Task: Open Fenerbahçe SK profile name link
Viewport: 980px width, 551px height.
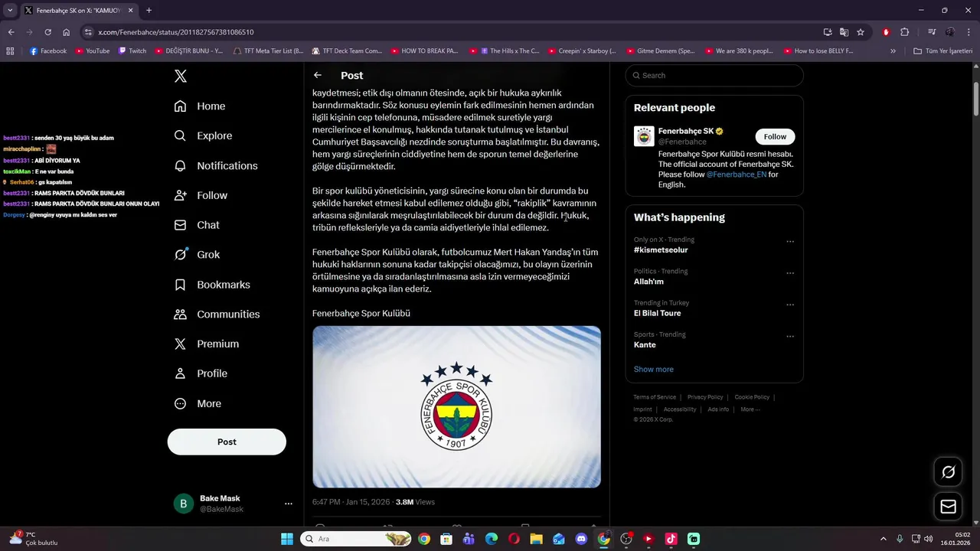Action: coord(686,131)
